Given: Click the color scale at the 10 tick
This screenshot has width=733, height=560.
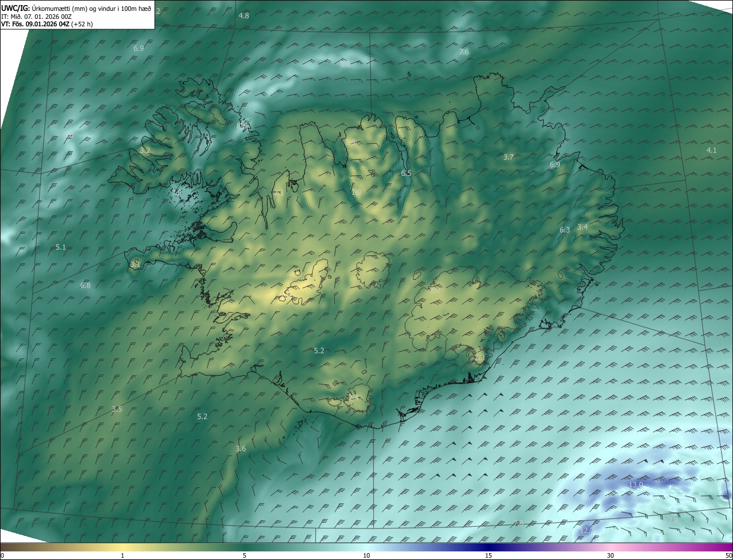Looking at the screenshot, I should (x=366, y=555).
